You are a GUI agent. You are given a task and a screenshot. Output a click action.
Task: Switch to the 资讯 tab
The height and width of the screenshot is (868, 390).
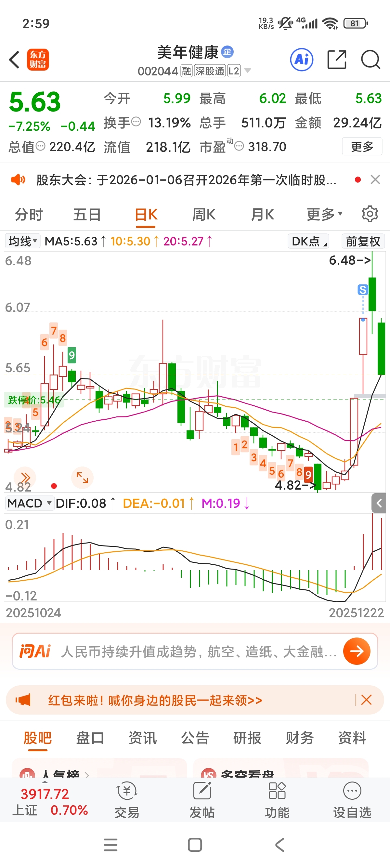click(x=142, y=738)
